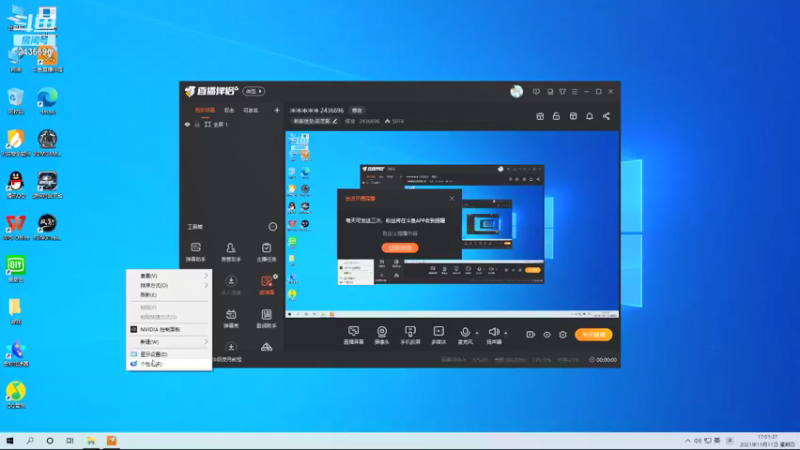The width and height of the screenshot is (800, 450).
Task: Select iQIYI desktop icon
Action: [x=16, y=269]
